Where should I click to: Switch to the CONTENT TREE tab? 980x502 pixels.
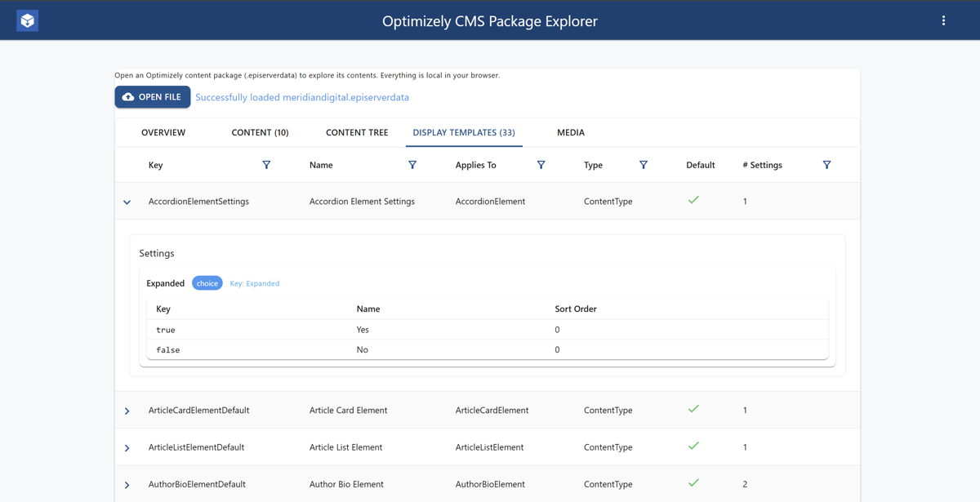tap(357, 132)
